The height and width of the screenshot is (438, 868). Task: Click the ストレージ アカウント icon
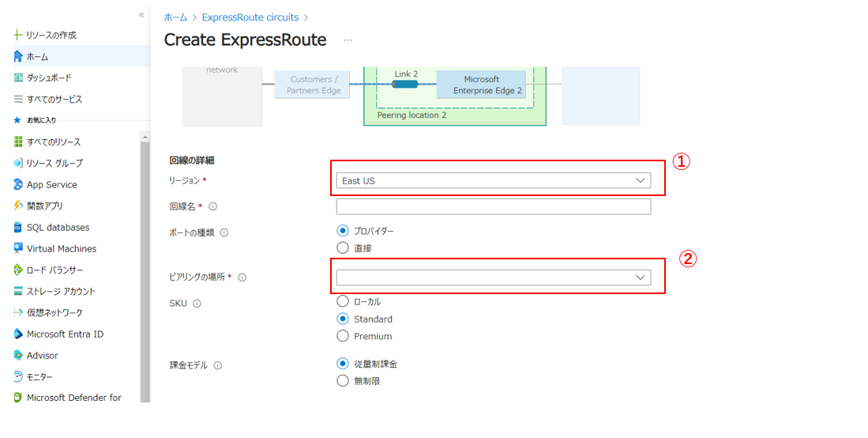click(x=18, y=291)
